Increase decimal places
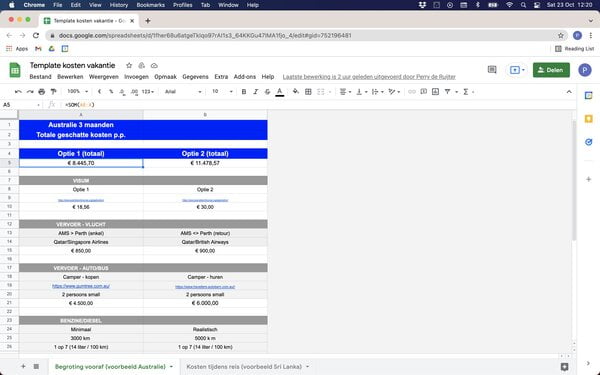This screenshot has width=600, height=375. pyautogui.click(x=134, y=92)
